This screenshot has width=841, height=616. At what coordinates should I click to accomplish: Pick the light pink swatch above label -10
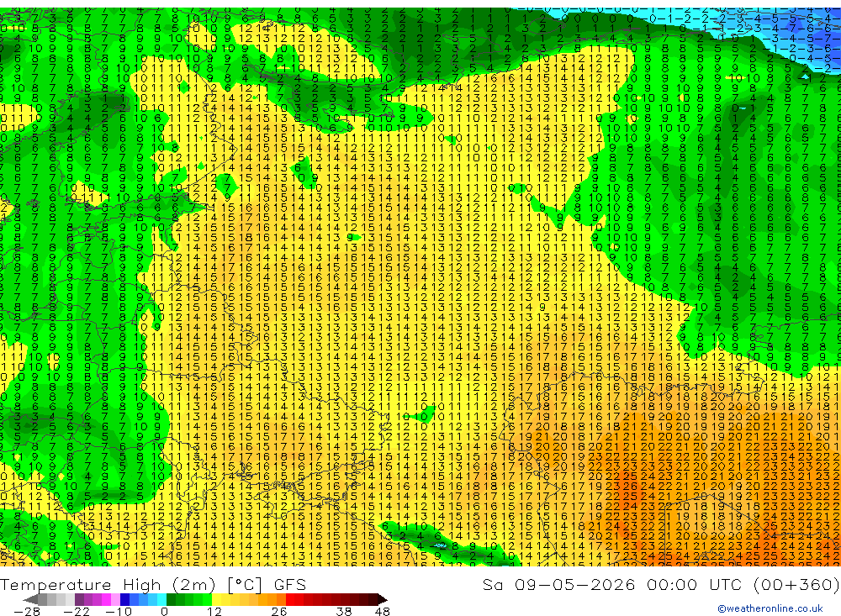coord(115,599)
